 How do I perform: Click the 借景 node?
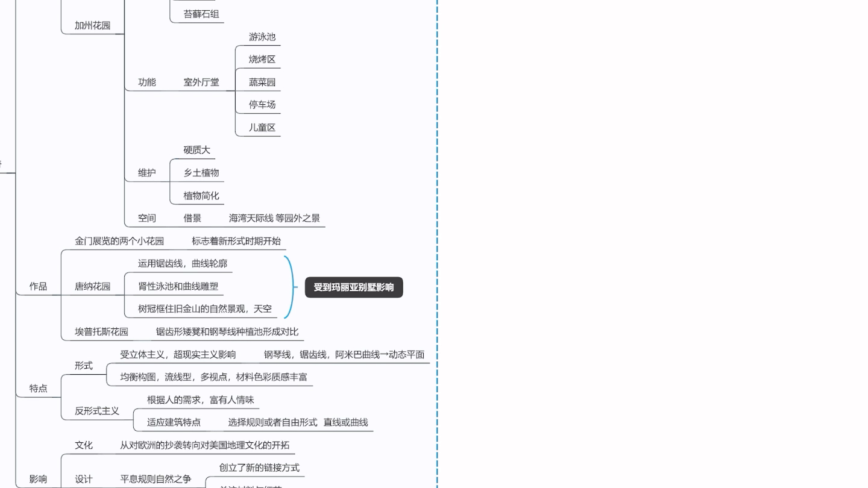192,218
